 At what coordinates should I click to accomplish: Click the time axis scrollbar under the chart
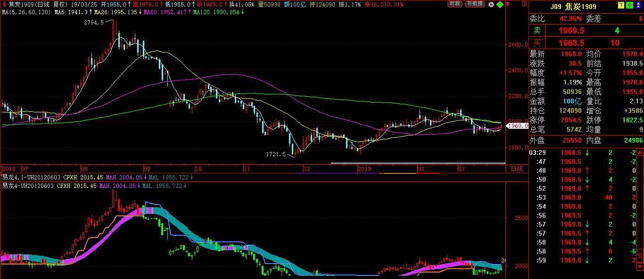[418, 163]
